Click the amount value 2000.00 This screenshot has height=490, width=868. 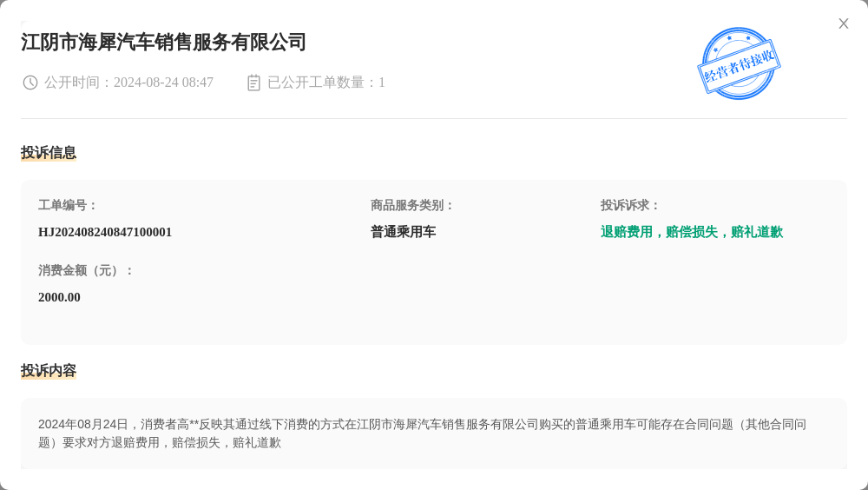[x=59, y=297]
